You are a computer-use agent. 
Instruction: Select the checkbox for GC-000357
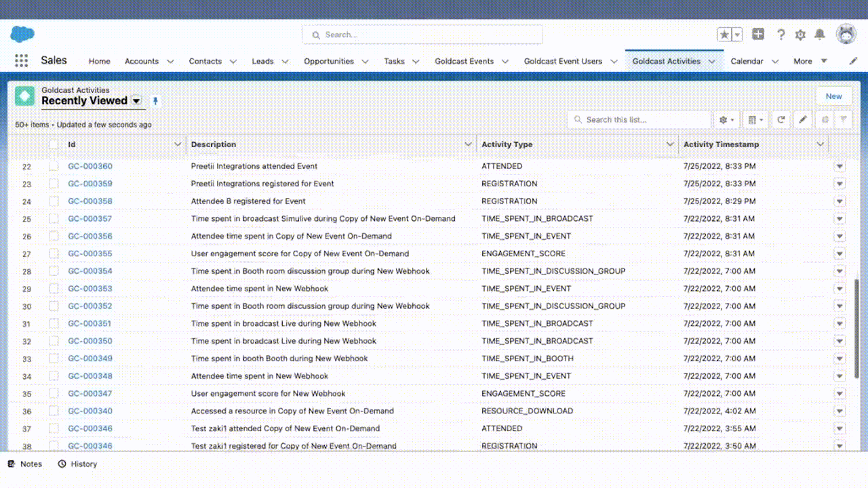54,219
